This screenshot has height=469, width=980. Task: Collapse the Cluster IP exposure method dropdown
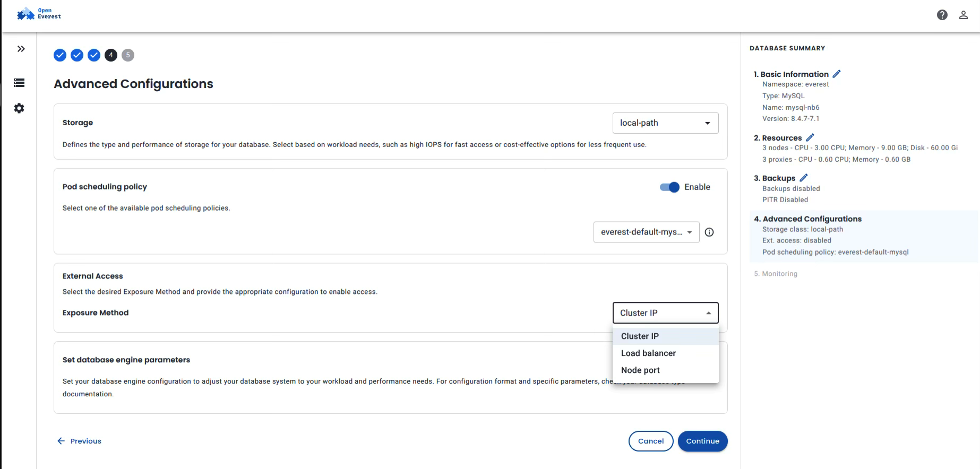click(666, 313)
